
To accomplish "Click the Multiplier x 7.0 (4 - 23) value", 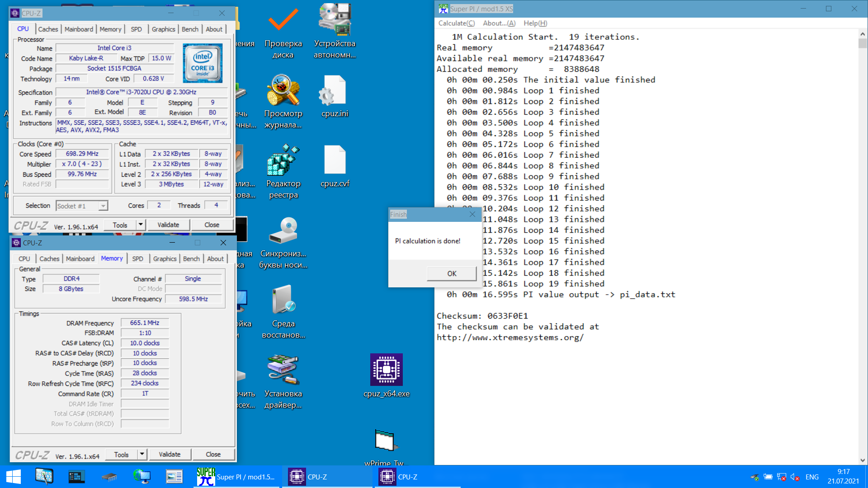I will [82, 164].
